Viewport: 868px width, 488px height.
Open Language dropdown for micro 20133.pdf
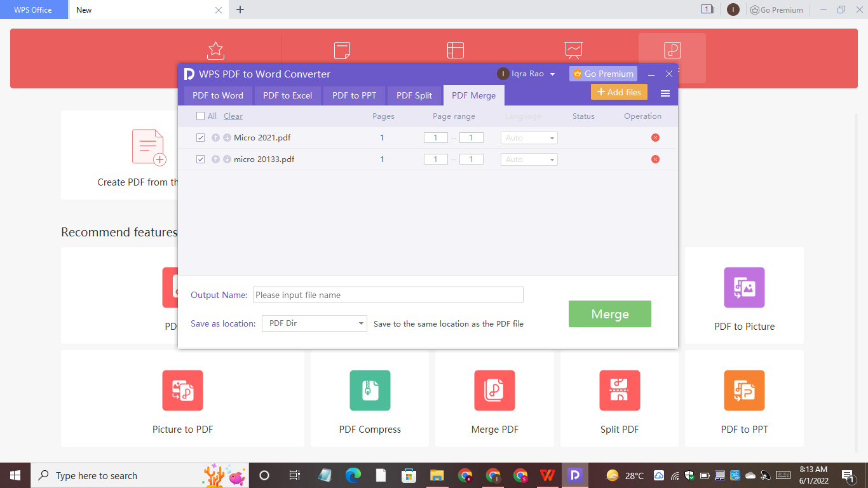[529, 159]
